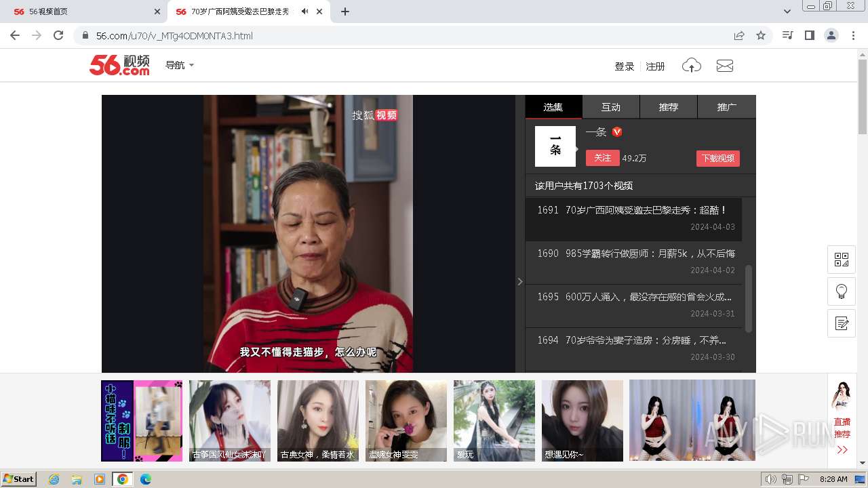The width and height of the screenshot is (868, 488).
Task: Click the browser forward arrow
Action: tap(37, 35)
